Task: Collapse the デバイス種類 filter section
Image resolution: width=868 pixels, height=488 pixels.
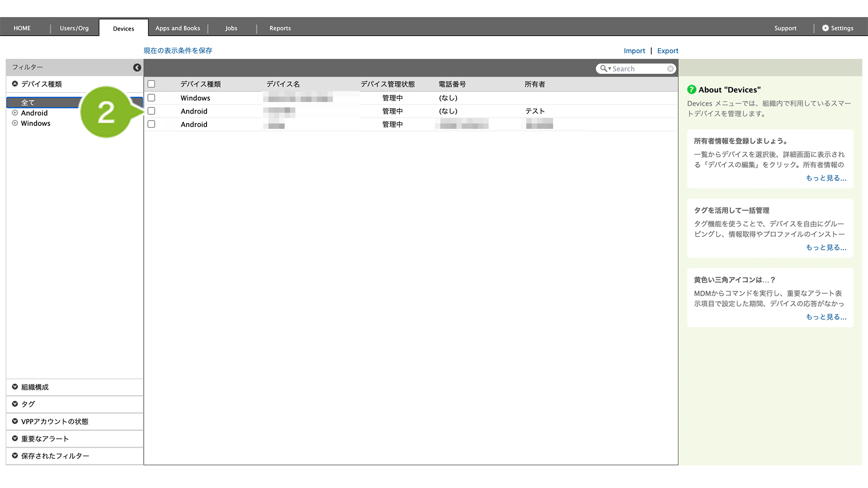Action: [15, 84]
